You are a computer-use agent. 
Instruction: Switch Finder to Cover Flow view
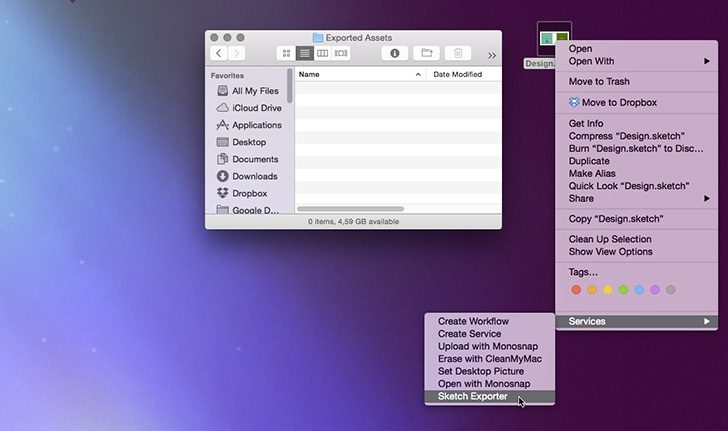[x=341, y=53]
